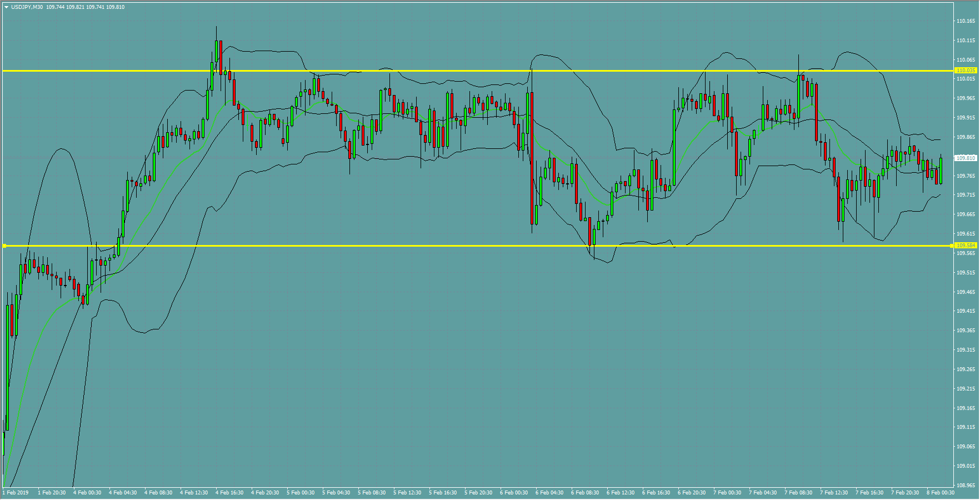Click the '6 Feb 08:30' time label
Image resolution: width=980 pixels, height=500 pixels.
585,493
